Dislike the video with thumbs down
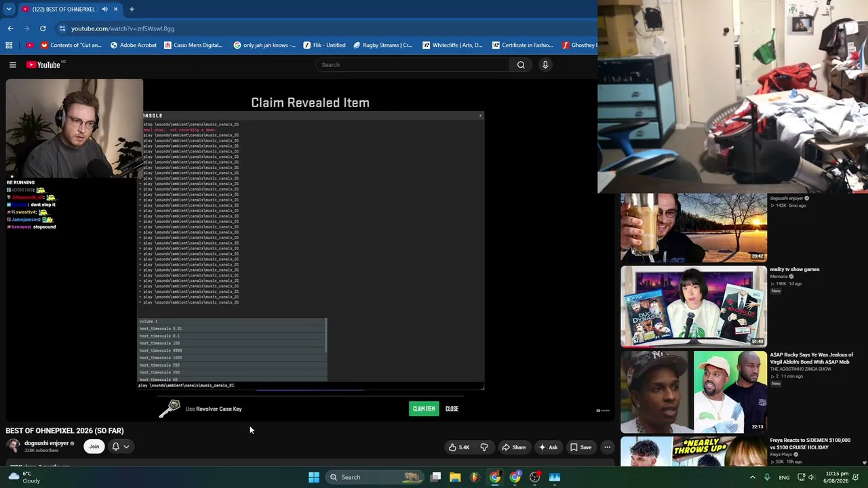Image resolution: width=868 pixels, height=488 pixels. [484, 447]
